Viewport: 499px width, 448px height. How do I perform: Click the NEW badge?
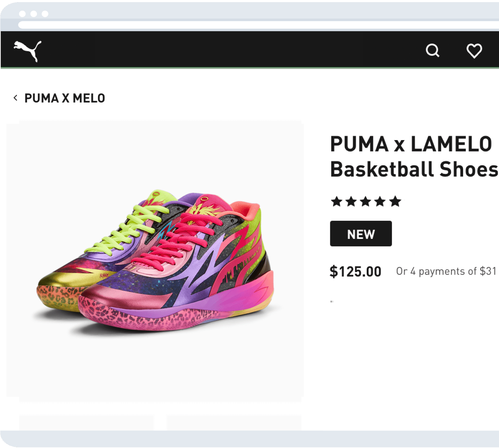click(361, 234)
